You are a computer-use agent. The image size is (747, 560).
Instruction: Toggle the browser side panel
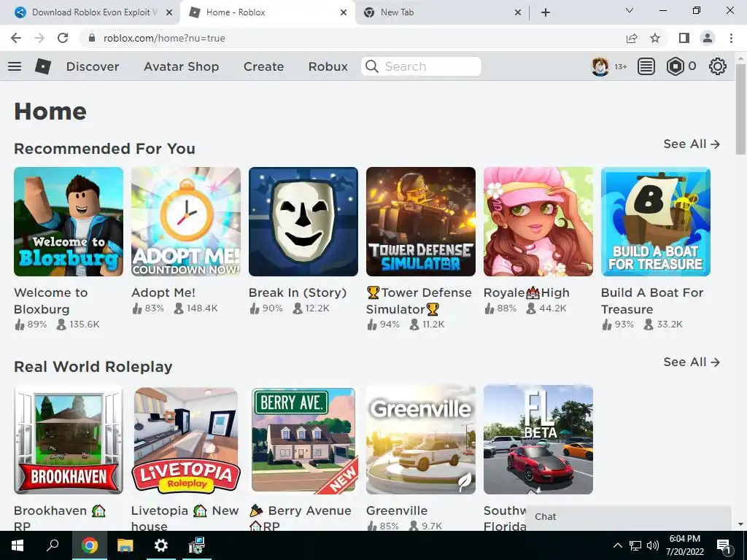[684, 38]
